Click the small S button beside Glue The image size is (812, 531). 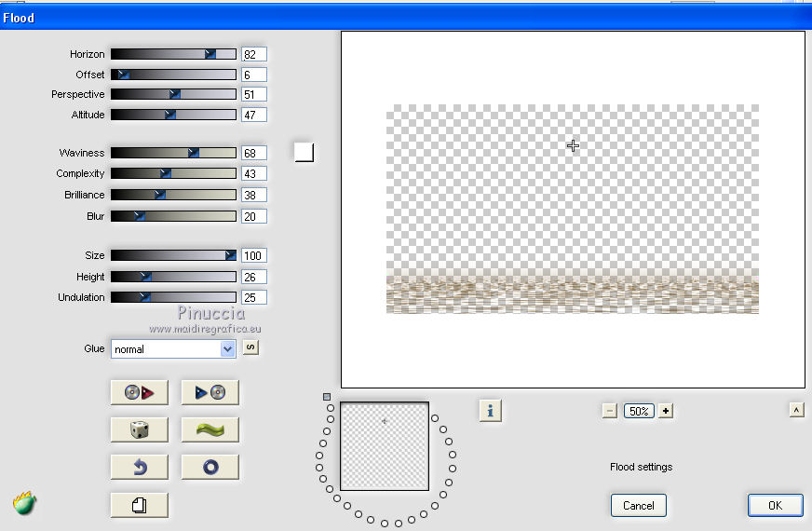coord(250,347)
